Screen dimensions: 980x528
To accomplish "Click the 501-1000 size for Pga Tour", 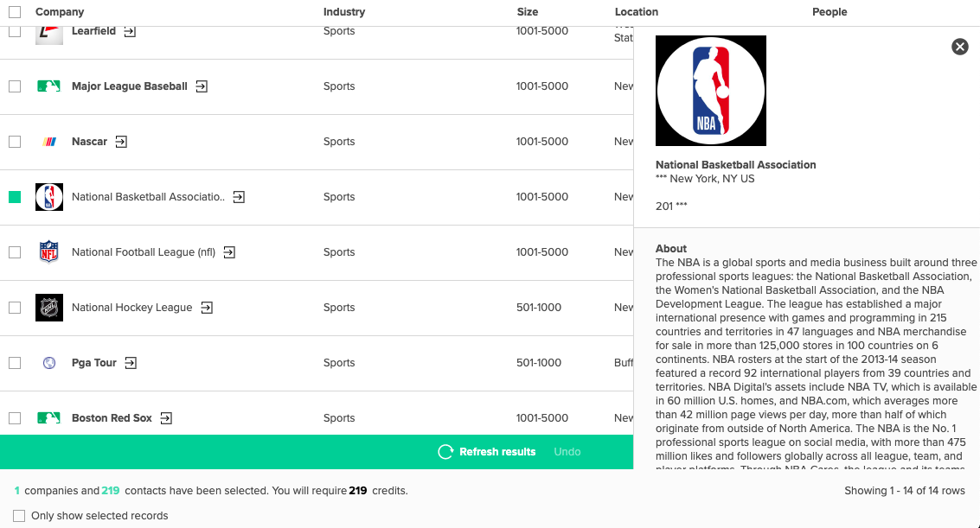I will coord(539,363).
